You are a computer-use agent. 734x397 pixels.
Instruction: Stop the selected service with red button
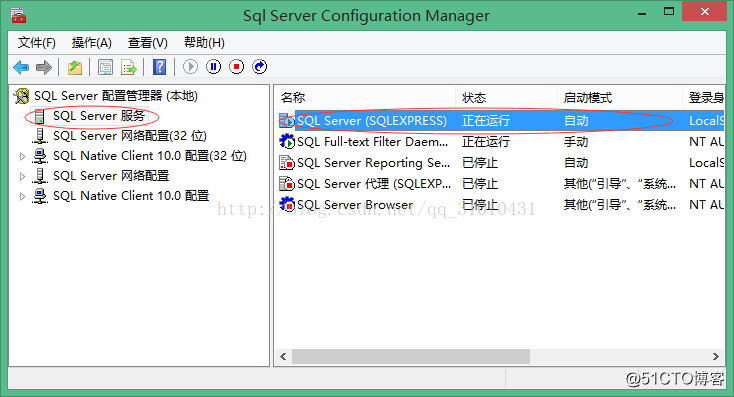[236, 67]
